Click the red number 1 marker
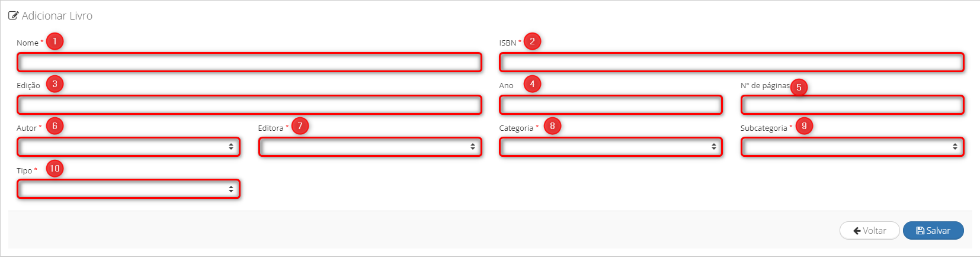 (x=55, y=41)
